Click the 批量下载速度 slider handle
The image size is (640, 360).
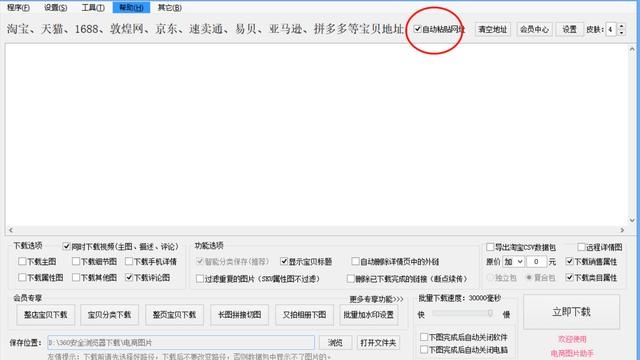pos(490,313)
